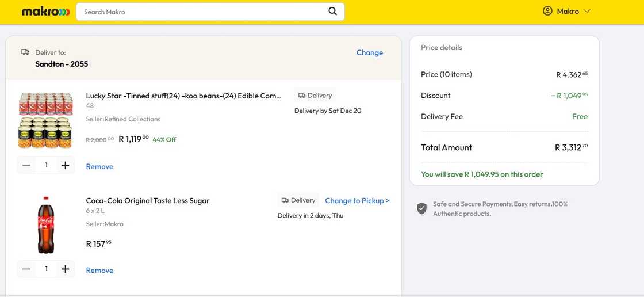
Task: Click the search magnifier icon
Action: pos(333,12)
